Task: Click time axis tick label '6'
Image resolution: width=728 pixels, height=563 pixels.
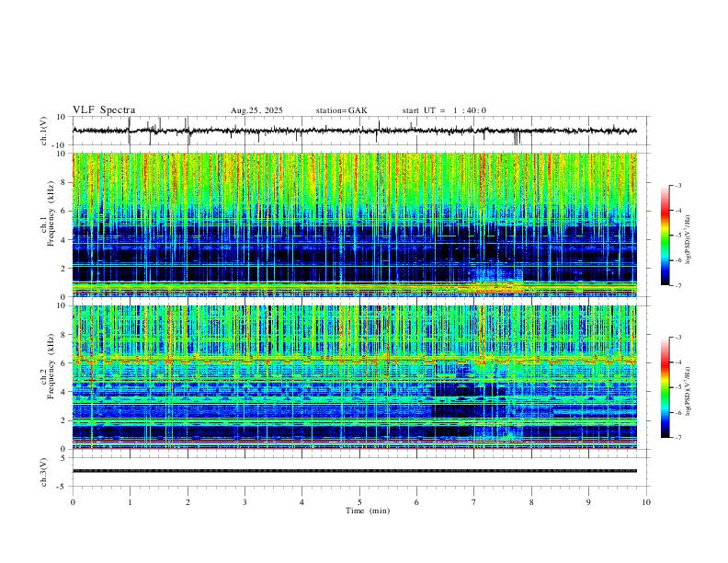Action: pyautogui.click(x=416, y=502)
